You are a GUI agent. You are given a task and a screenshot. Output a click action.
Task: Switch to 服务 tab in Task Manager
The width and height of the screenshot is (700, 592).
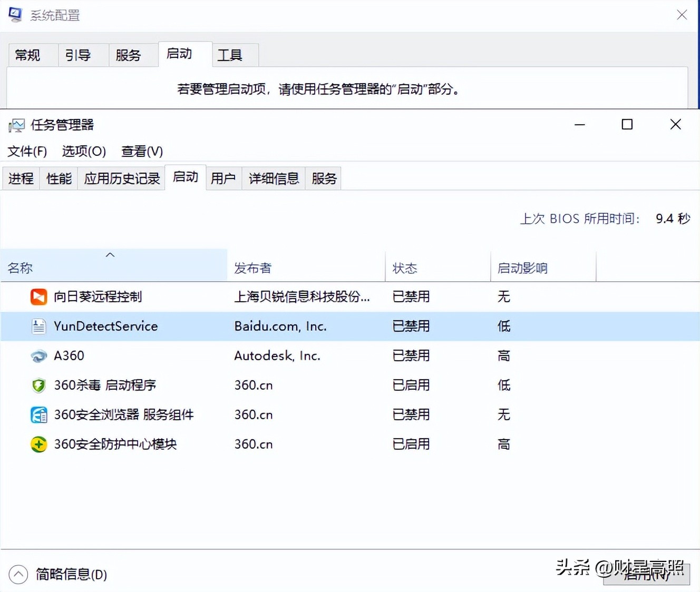[x=324, y=179]
